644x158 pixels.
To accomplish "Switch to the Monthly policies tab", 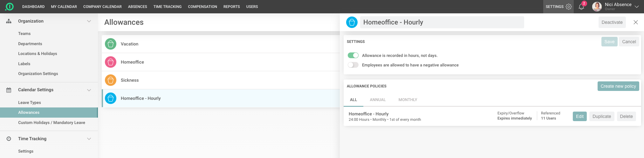I will (x=408, y=100).
